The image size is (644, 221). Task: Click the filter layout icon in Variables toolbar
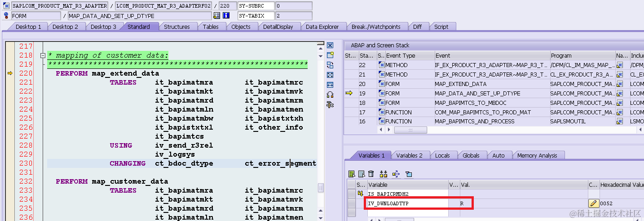(x=408, y=174)
